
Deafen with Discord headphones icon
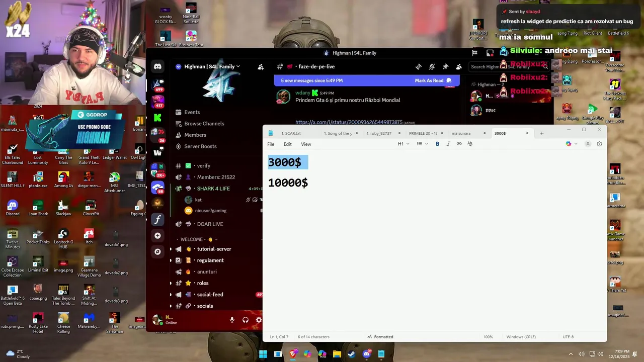(x=246, y=320)
